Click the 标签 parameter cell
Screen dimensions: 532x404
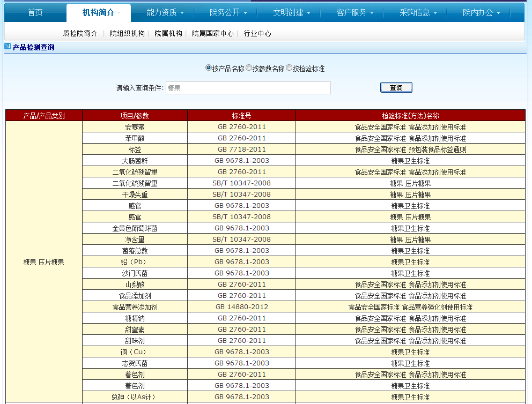pos(135,149)
